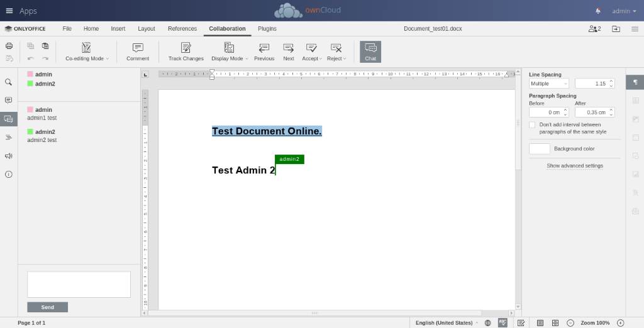The height and width of the screenshot is (328, 644).
Task: Jump to Next change
Action: click(x=289, y=52)
